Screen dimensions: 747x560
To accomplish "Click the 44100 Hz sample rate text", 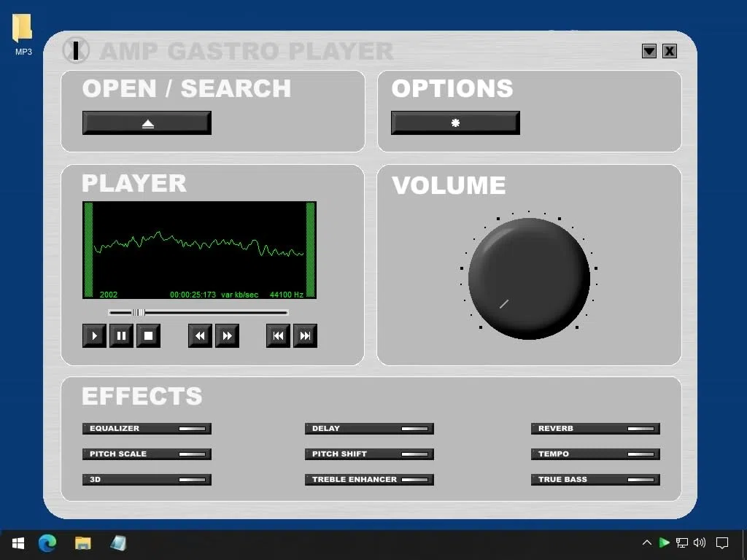I will [287, 295].
